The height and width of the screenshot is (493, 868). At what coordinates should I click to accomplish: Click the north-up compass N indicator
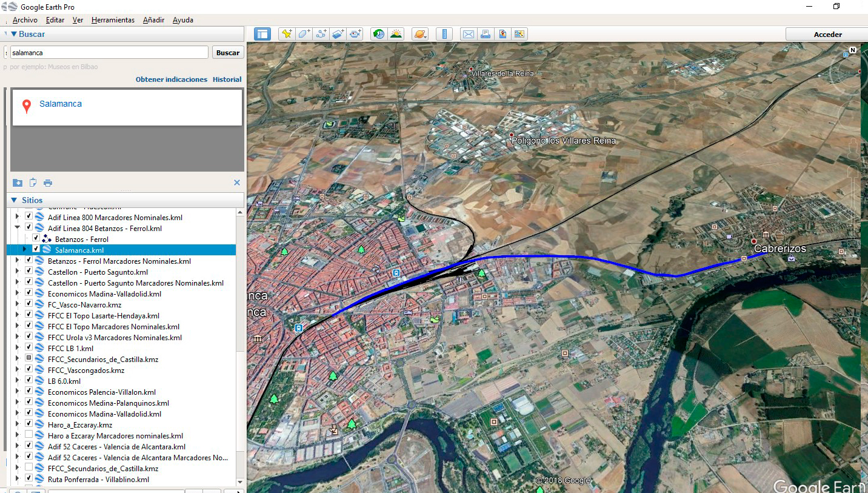pos(853,50)
